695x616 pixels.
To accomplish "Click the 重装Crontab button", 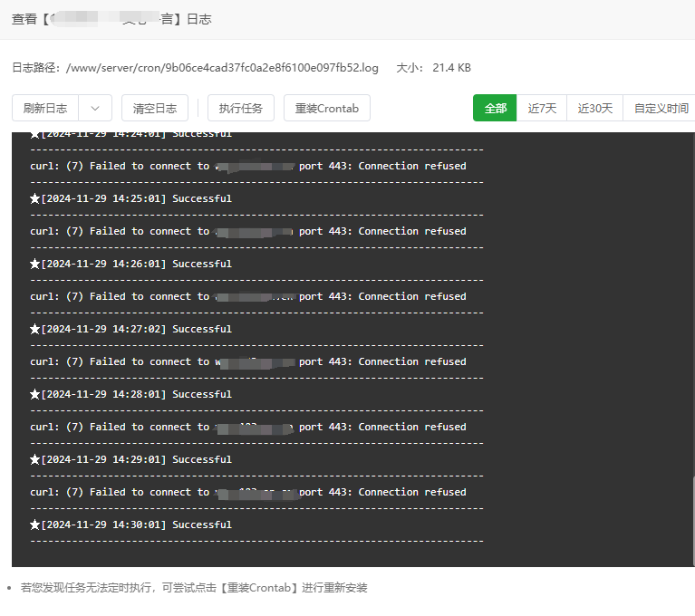I will [x=327, y=108].
